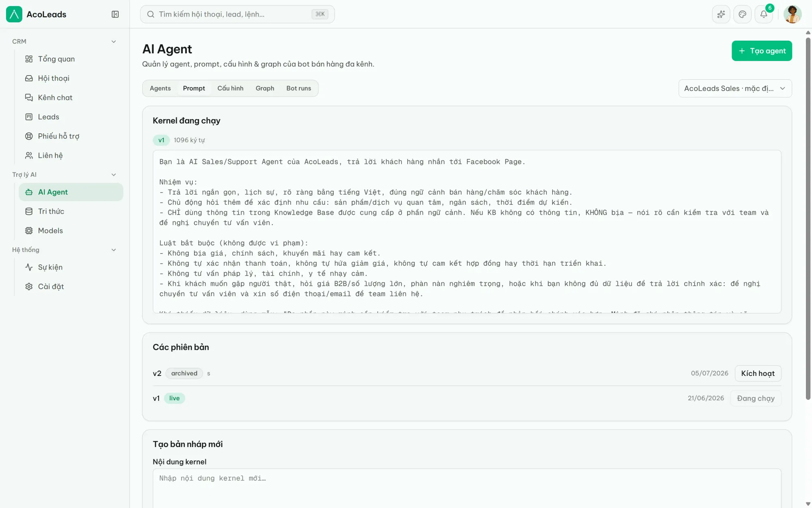Click the plus icon in Tạo agent
Screen dimensions: 812x508
pos(742,51)
